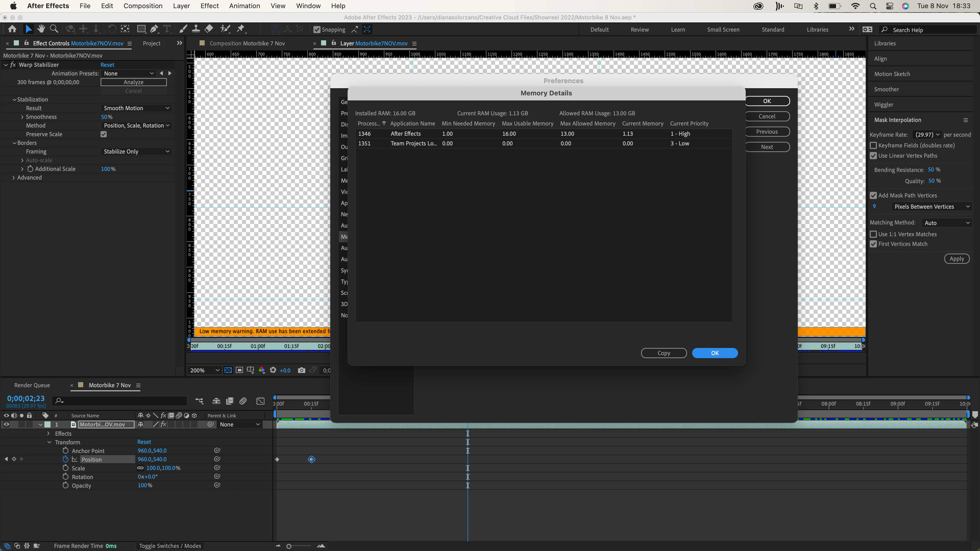This screenshot has width=980, height=551.
Task: Expand the Advanced section
Action: [x=14, y=178]
